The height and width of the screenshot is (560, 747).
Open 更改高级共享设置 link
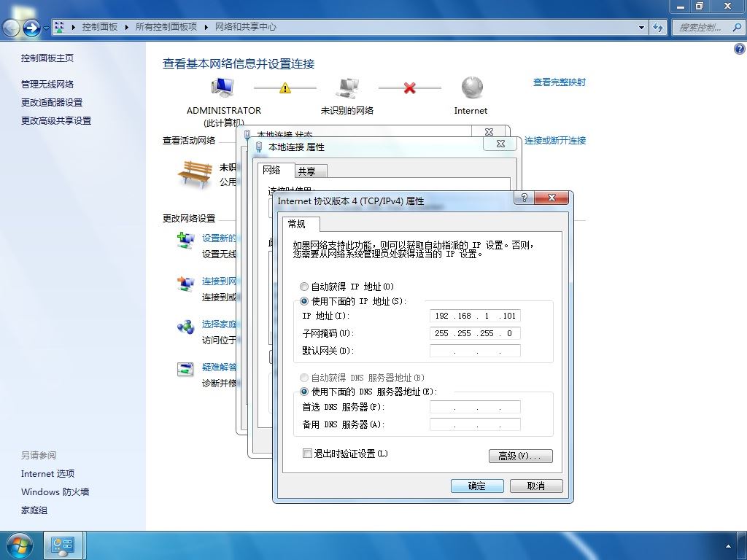point(55,121)
